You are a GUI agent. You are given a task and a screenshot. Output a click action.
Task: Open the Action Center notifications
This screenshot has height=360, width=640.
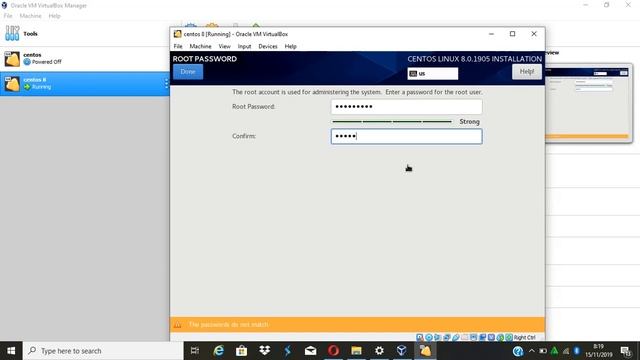626,351
